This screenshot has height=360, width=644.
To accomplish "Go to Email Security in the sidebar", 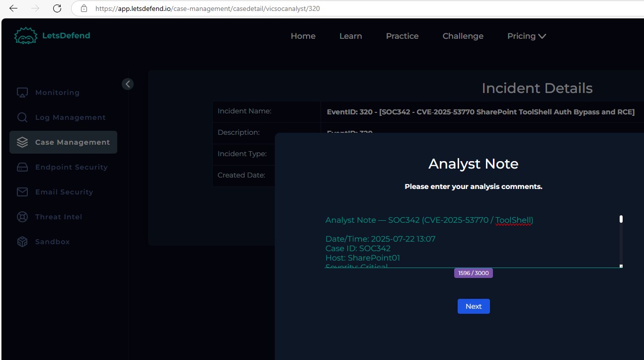I will [x=64, y=192].
